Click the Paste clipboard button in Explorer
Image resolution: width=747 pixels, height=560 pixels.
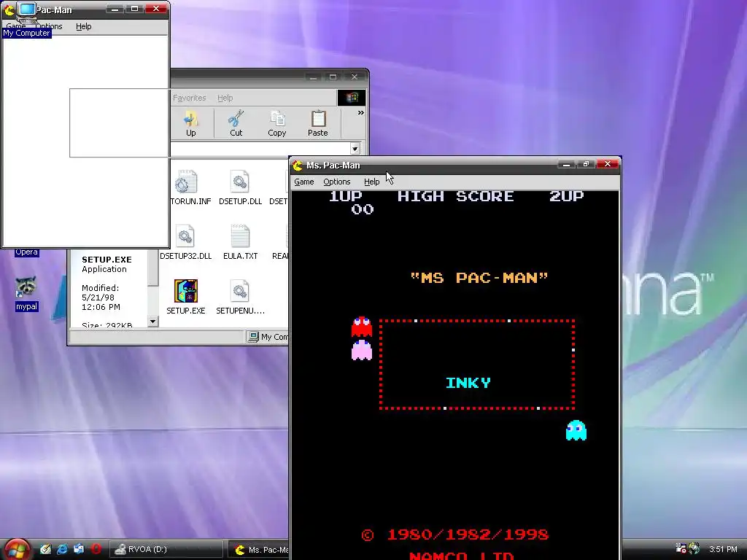318,123
